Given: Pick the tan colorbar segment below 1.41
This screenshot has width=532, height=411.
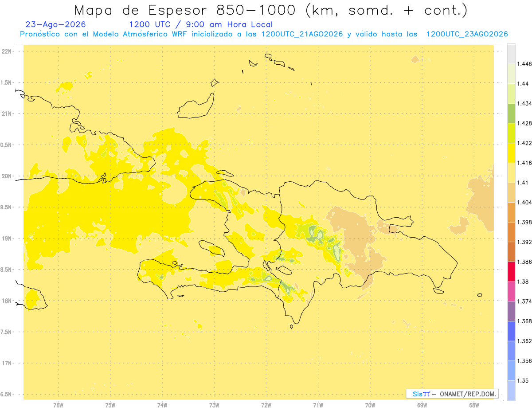Looking at the screenshot, I should click(511, 192).
